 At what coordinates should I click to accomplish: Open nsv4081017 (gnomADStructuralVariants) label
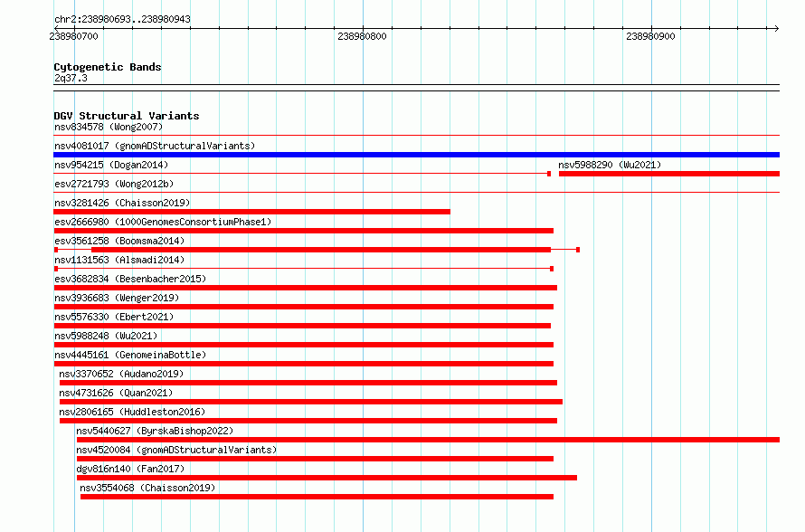click(x=155, y=146)
